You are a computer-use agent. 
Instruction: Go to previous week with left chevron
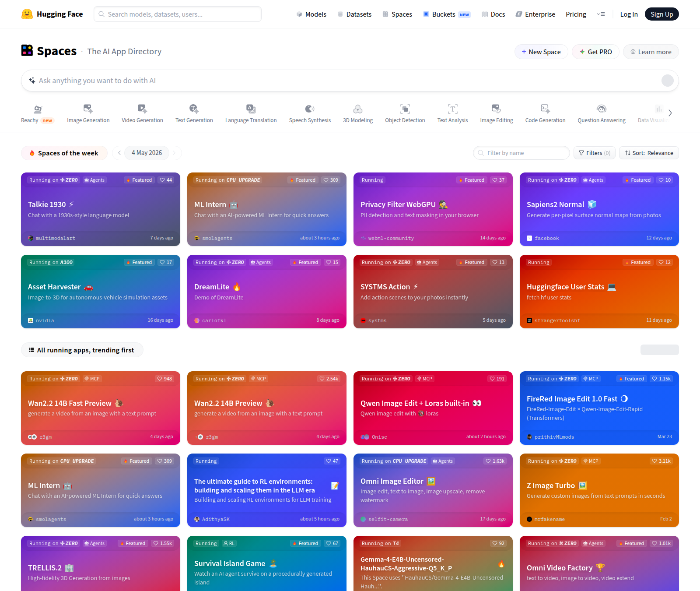click(x=119, y=153)
